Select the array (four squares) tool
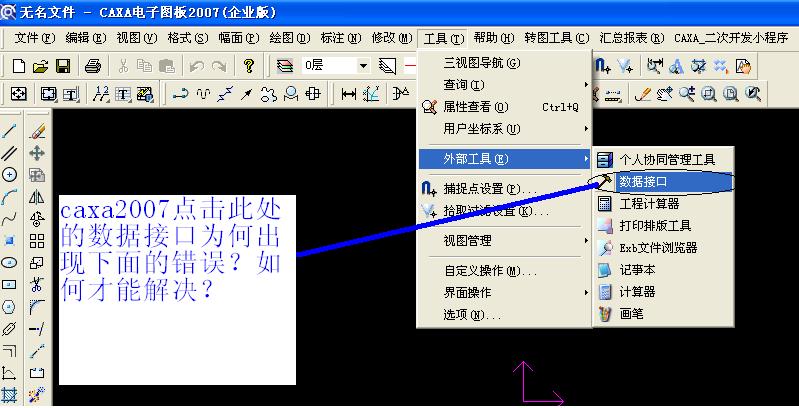 click(37, 240)
